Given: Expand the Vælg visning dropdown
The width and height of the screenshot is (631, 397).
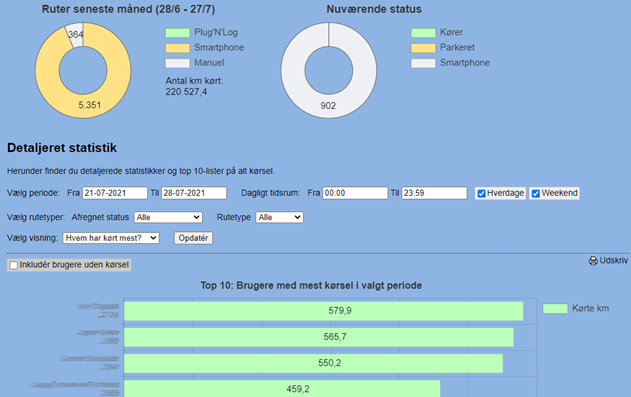Looking at the screenshot, I should click(x=111, y=238).
